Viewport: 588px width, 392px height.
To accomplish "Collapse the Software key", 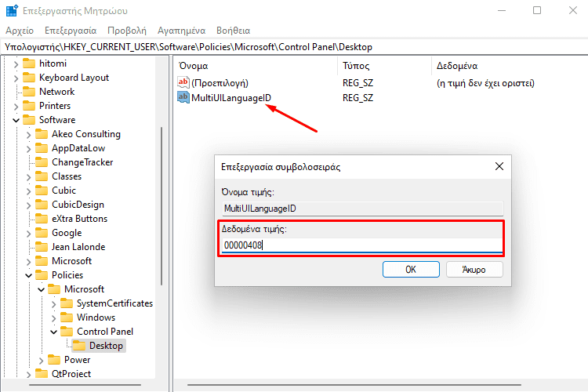I will click(x=16, y=121).
